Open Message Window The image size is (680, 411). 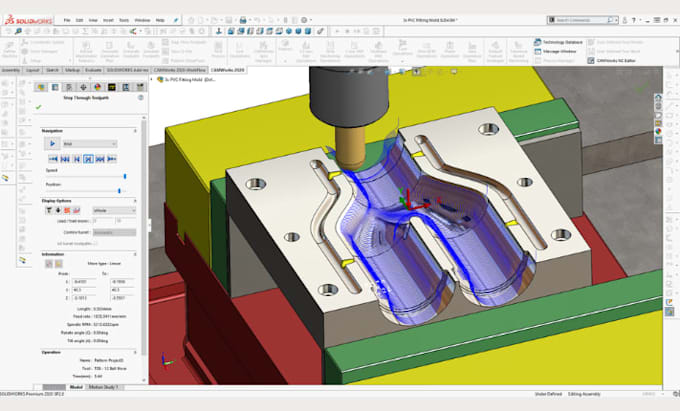coord(555,51)
